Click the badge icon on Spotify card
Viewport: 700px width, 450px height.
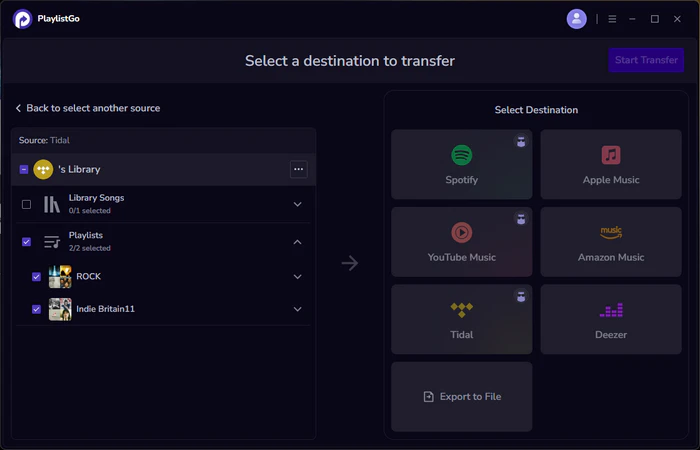tap(521, 142)
